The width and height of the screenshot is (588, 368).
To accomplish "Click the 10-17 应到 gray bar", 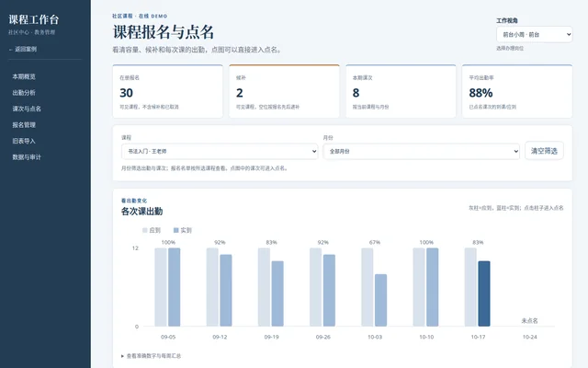I will (470, 287).
